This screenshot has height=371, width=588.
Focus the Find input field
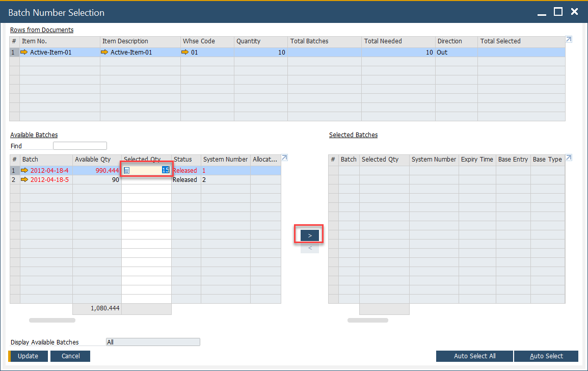coord(80,146)
